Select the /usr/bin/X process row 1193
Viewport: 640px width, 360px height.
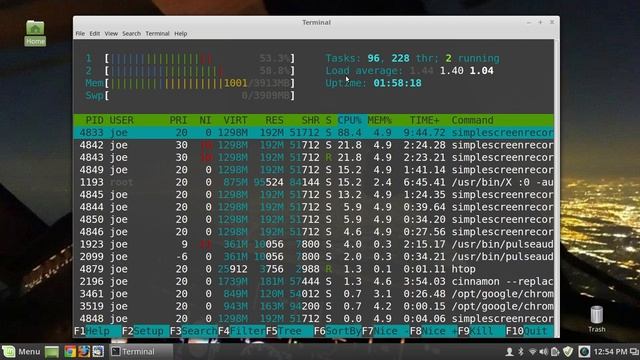tap(313, 182)
